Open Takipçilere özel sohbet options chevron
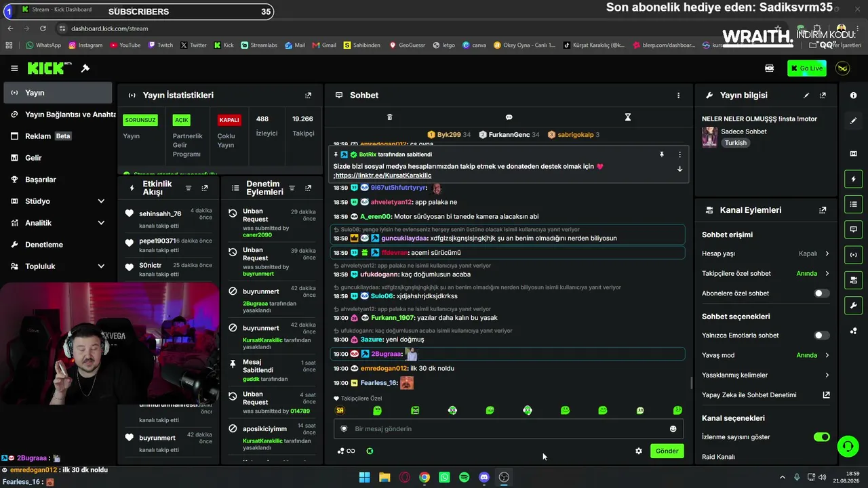 [827, 274]
